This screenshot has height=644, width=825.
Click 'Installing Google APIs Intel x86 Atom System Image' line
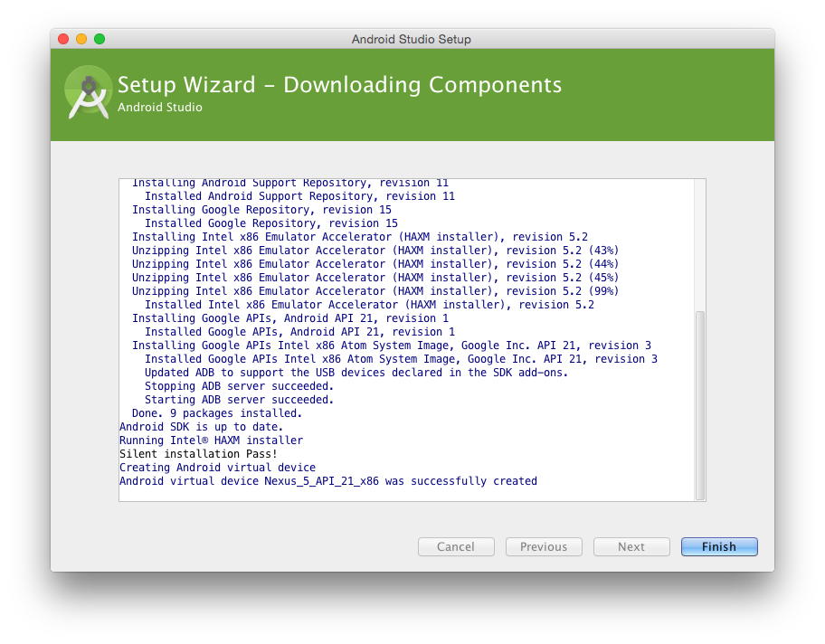(392, 346)
